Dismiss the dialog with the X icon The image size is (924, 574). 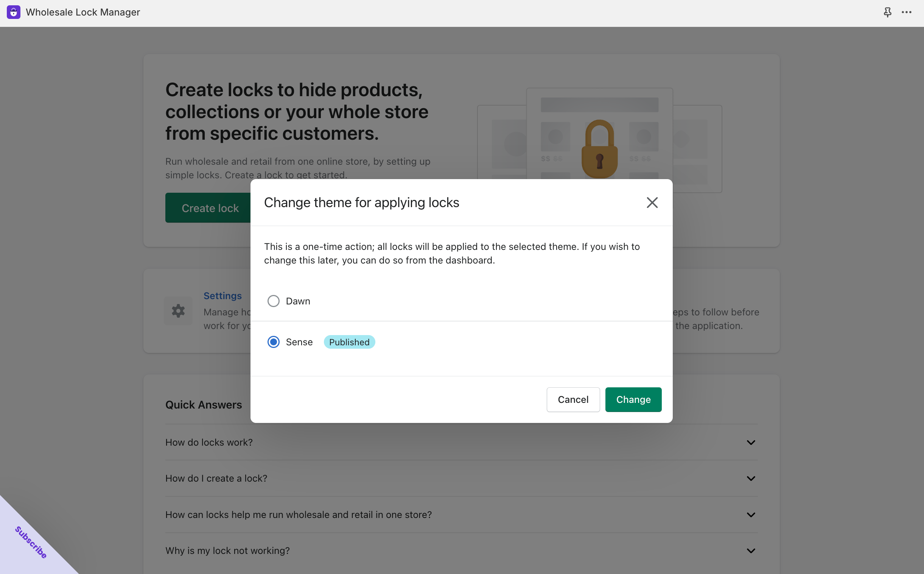(x=652, y=202)
